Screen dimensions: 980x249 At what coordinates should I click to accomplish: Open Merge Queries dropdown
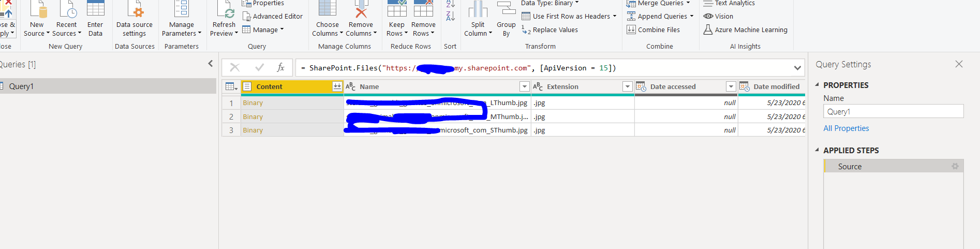point(658,3)
